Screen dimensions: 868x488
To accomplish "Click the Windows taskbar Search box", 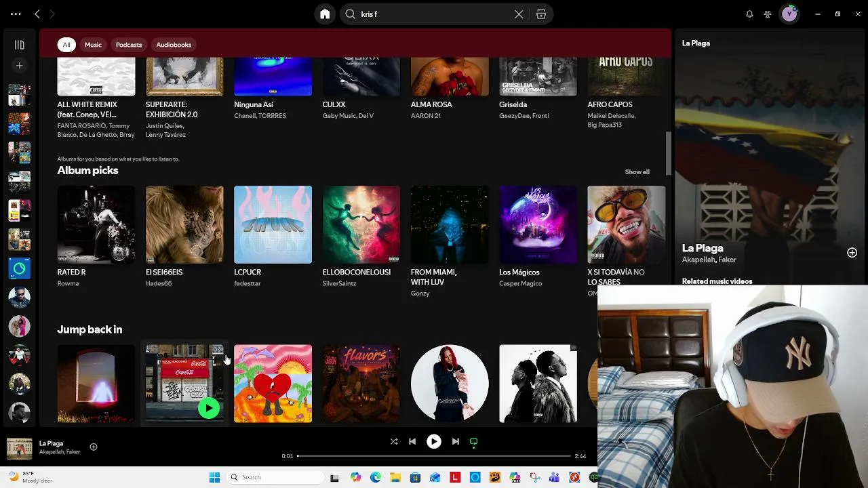I will (x=274, y=477).
